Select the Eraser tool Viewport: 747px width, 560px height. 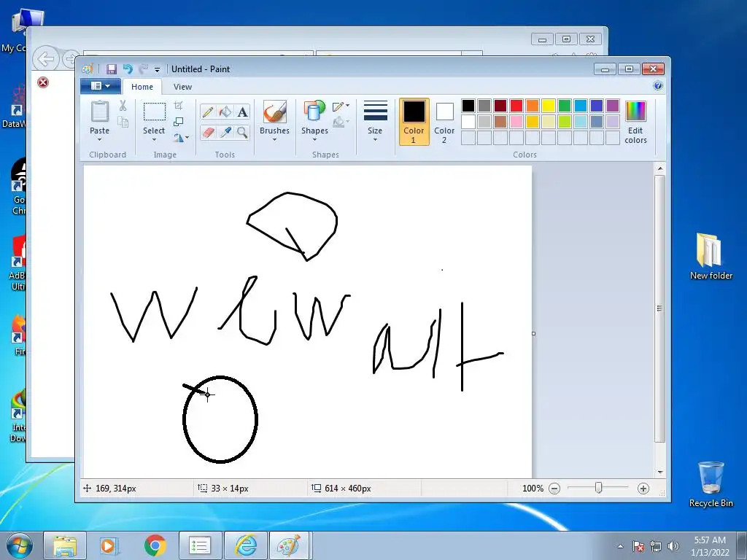[208, 132]
